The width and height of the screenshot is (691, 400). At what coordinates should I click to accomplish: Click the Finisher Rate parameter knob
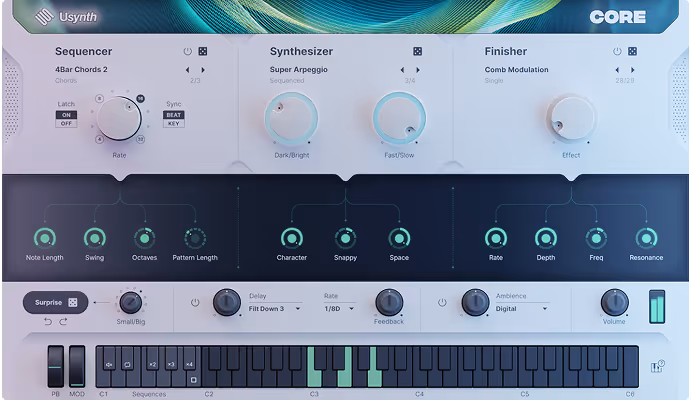pyautogui.click(x=496, y=238)
